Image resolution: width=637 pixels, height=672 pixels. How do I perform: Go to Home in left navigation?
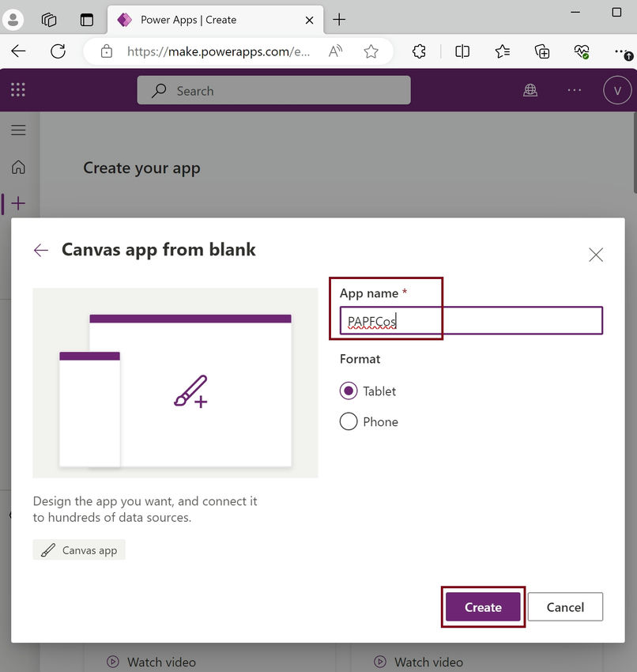(18, 167)
